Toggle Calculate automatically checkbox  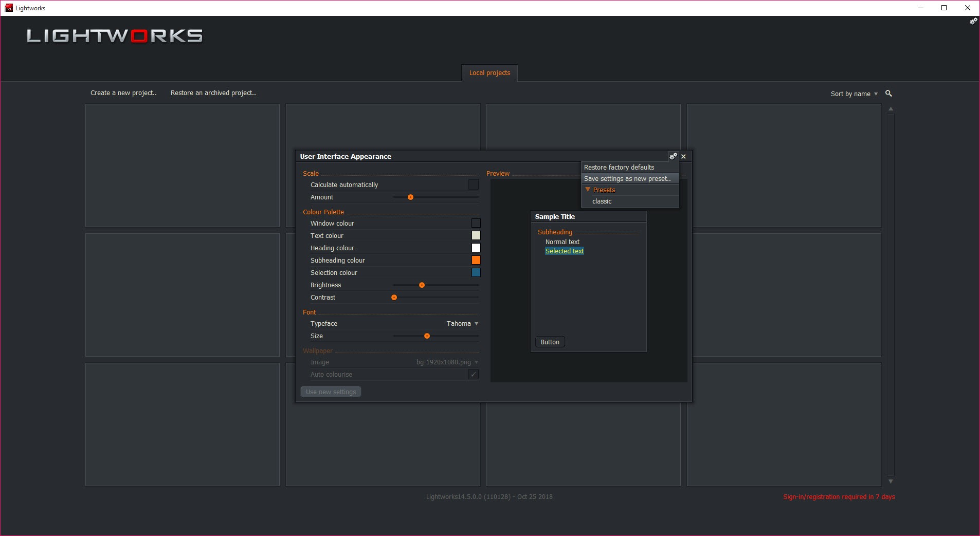(474, 184)
